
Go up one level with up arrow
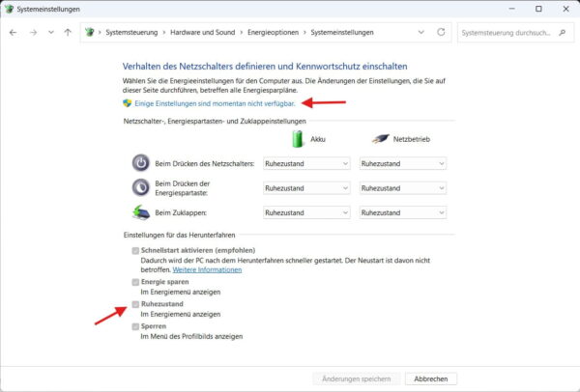coord(68,33)
